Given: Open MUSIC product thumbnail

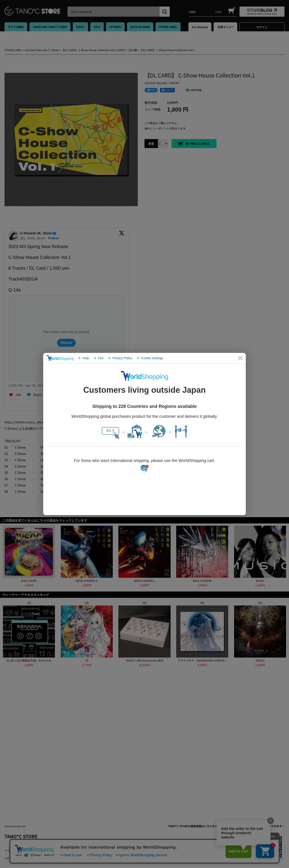Looking at the screenshot, I should coord(260,552).
